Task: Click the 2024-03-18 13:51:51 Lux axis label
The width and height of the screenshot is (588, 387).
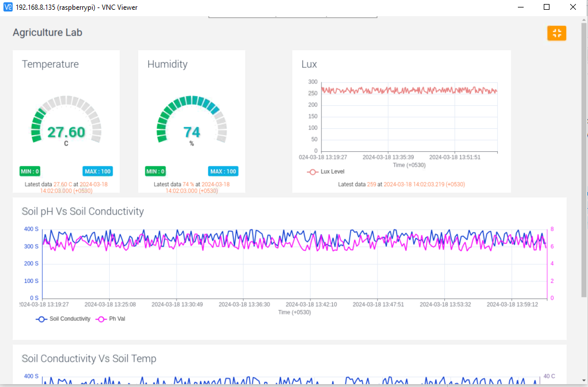Action: click(x=455, y=158)
